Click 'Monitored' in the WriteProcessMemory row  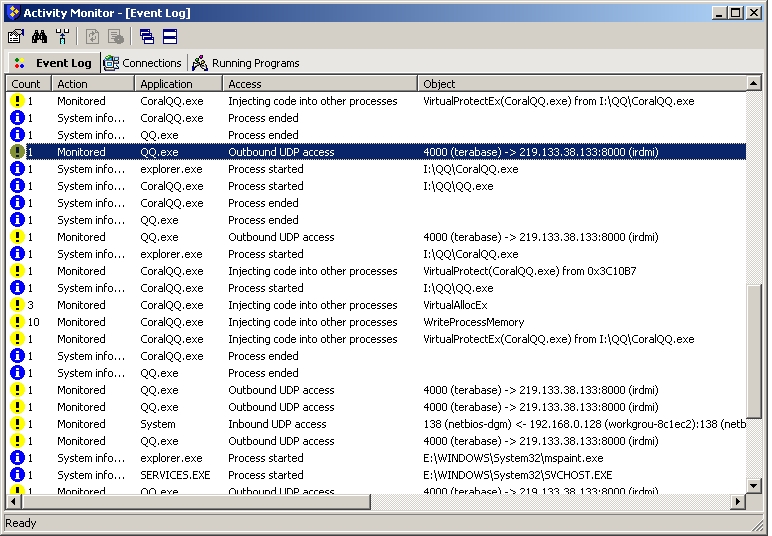click(81, 322)
